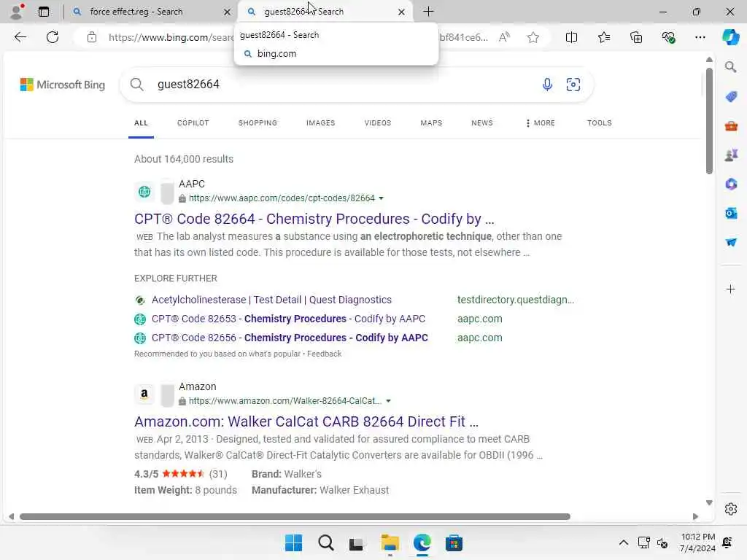This screenshot has height=560, width=747.
Task: Open Microsoft Store from the taskbar
Action: pyautogui.click(x=454, y=542)
